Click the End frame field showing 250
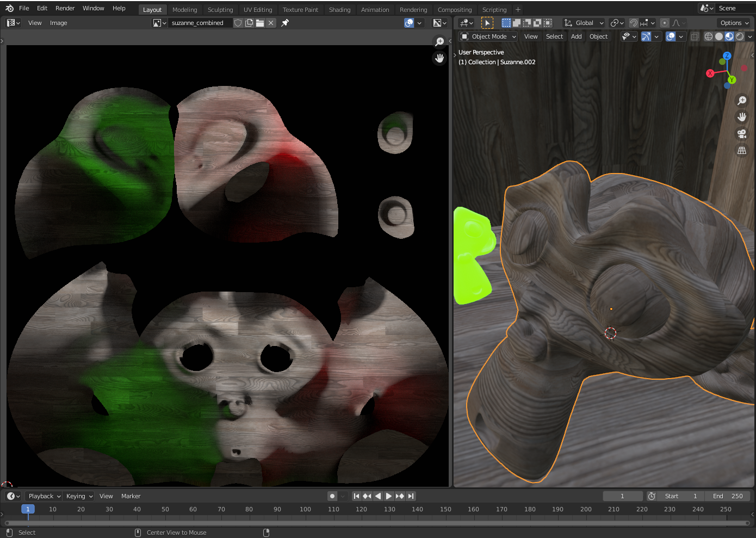Image resolution: width=756 pixels, height=538 pixels. click(x=728, y=496)
